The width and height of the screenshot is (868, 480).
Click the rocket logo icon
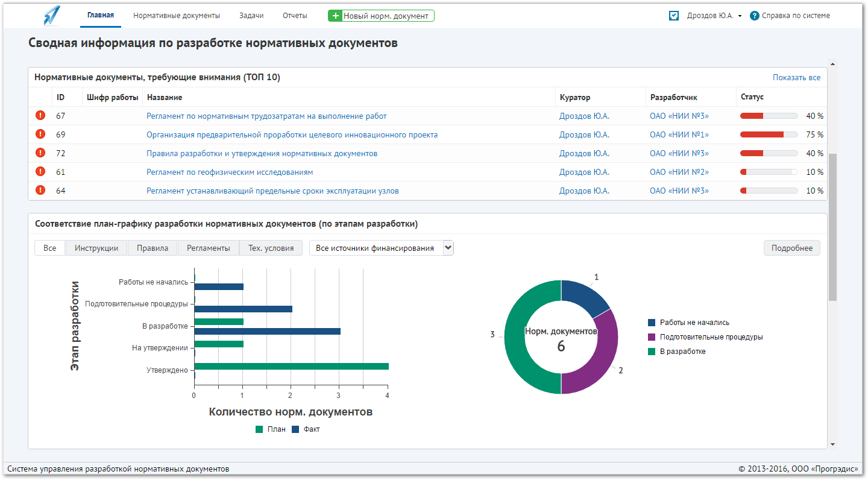52,15
